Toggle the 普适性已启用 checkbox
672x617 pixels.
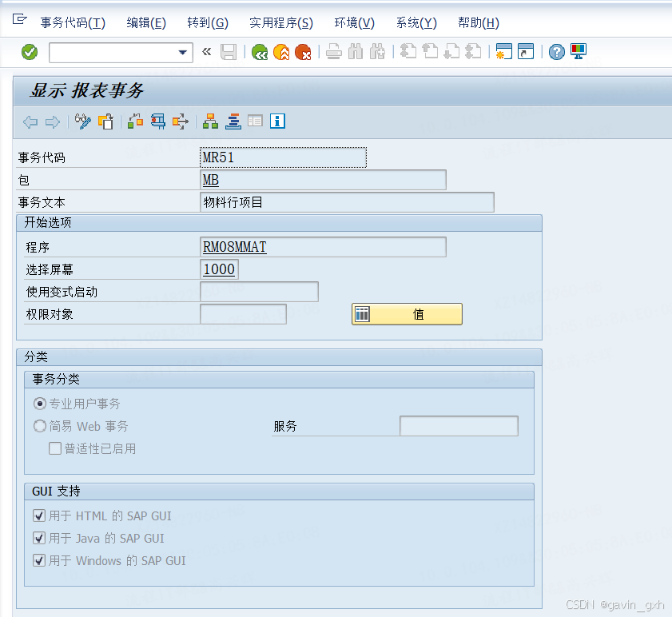coord(55,448)
